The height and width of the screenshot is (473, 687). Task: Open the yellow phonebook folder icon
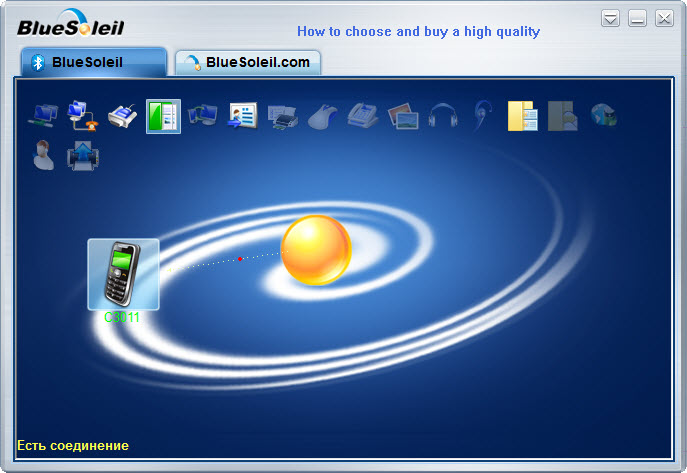[x=523, y=116]
